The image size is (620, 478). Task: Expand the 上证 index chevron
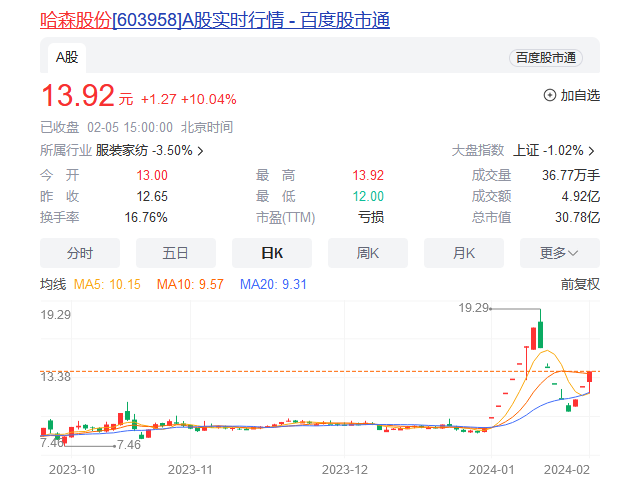pos(592,151)
